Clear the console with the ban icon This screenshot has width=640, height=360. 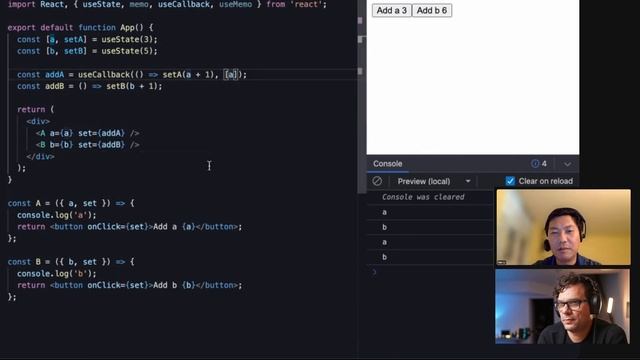tap(377, 181)
